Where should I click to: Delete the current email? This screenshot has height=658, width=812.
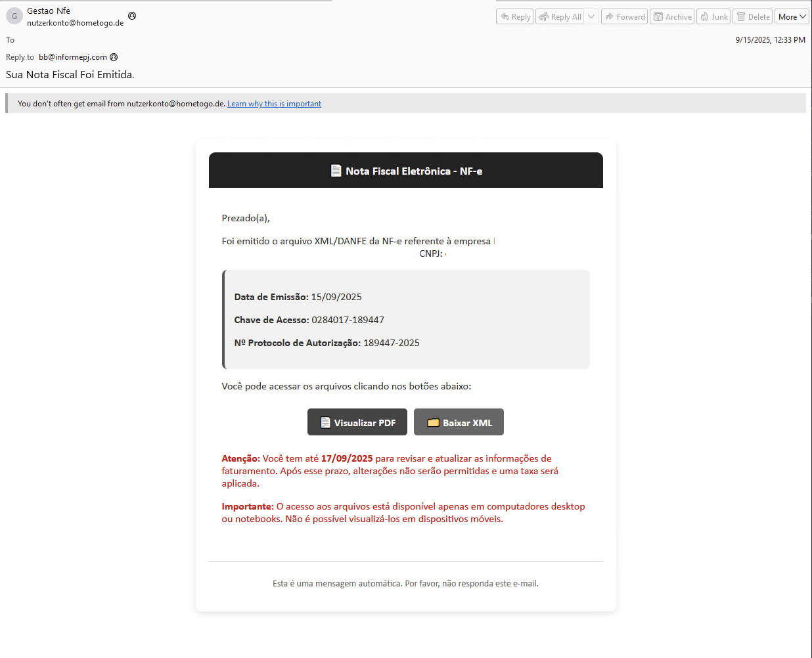click(x=753, y=17)
